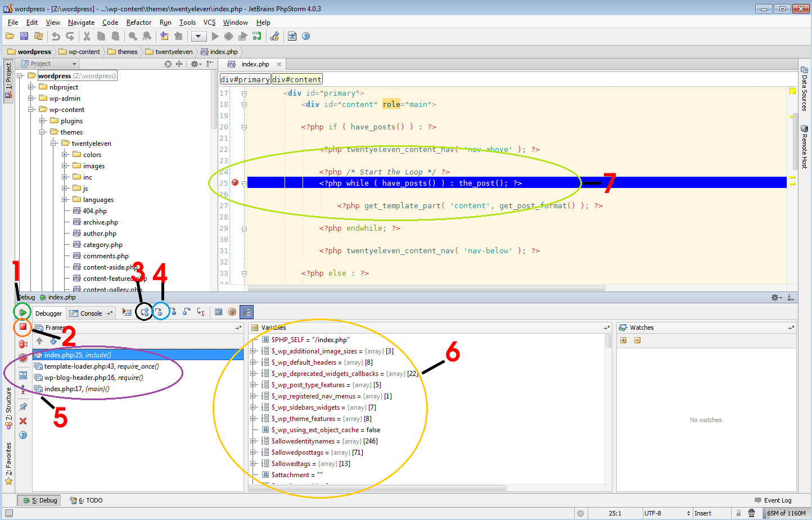Toggle the Z: Structure side button
The image size is (812, 520).
[x=8, y=409]
